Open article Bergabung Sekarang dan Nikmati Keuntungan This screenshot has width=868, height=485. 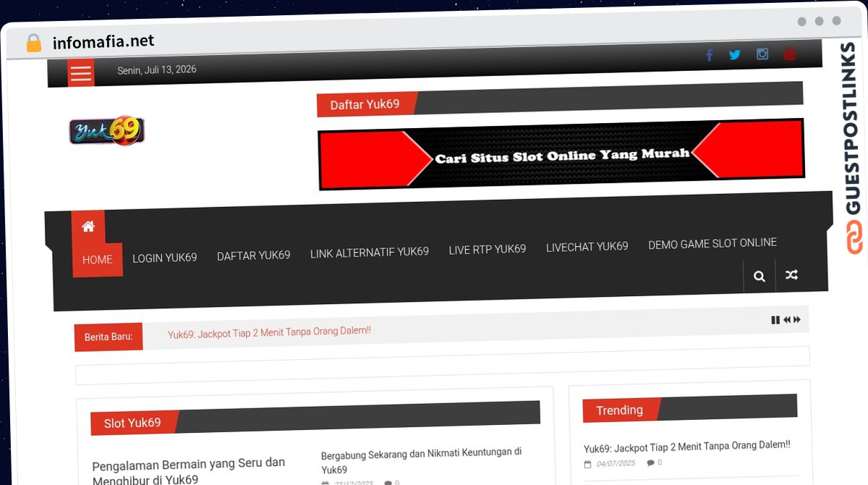pyautogui.click(x=422, y=460)
